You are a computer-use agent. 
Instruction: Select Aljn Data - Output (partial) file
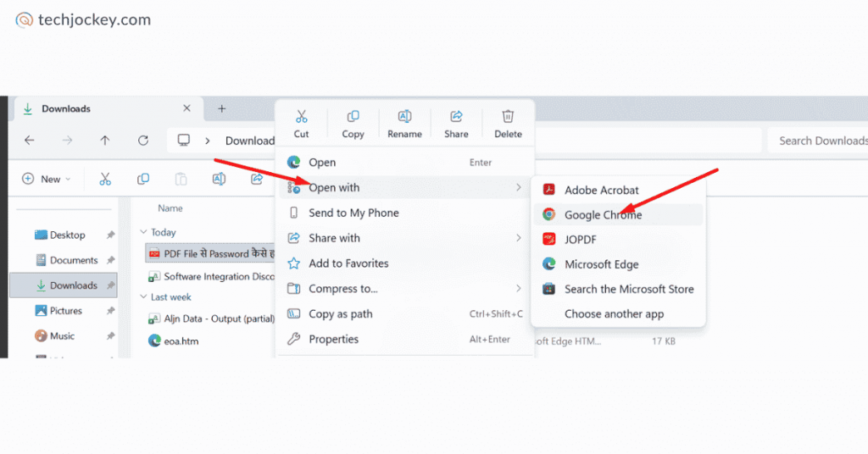tap(210, 319)
